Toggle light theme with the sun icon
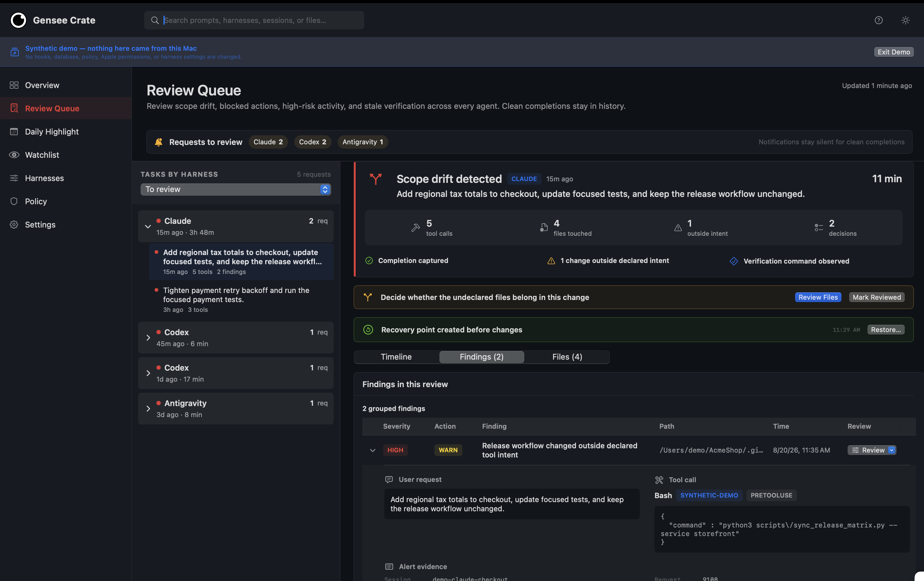The height and width of the screenshot is (581, 924). (906, 20)
